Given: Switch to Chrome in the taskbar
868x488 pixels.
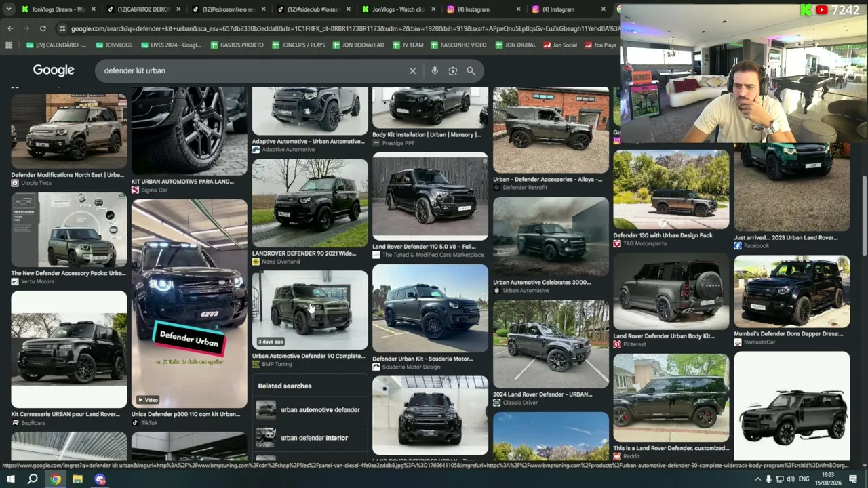Looking at the screenshot, I should tap(56, 479).
